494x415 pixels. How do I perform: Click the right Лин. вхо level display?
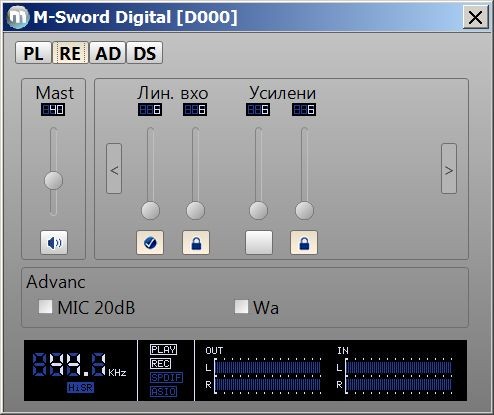click(x=195, y=110)
